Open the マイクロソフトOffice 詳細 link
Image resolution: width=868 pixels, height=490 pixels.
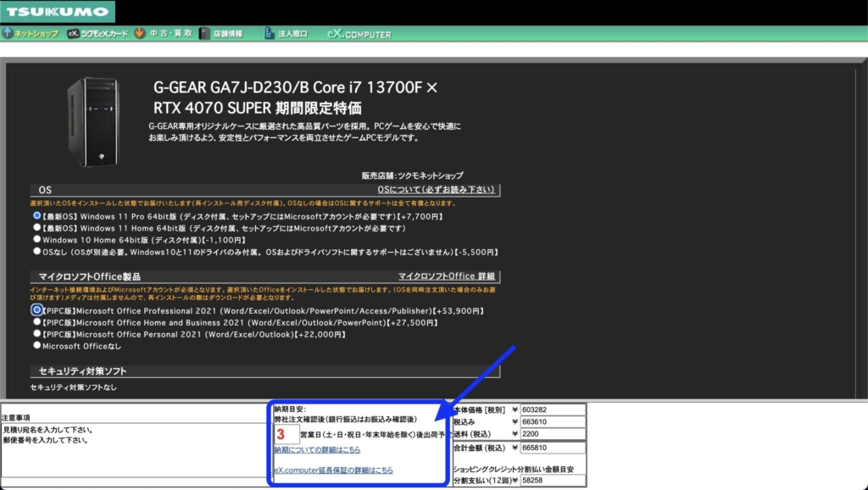pyautogui.click(x=447, y=276)
